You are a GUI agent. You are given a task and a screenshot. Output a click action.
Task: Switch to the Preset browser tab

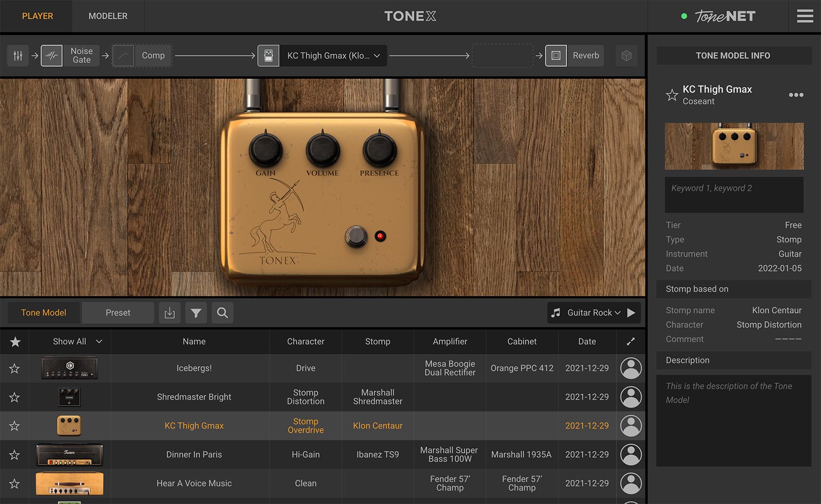(x=118, y=312)
